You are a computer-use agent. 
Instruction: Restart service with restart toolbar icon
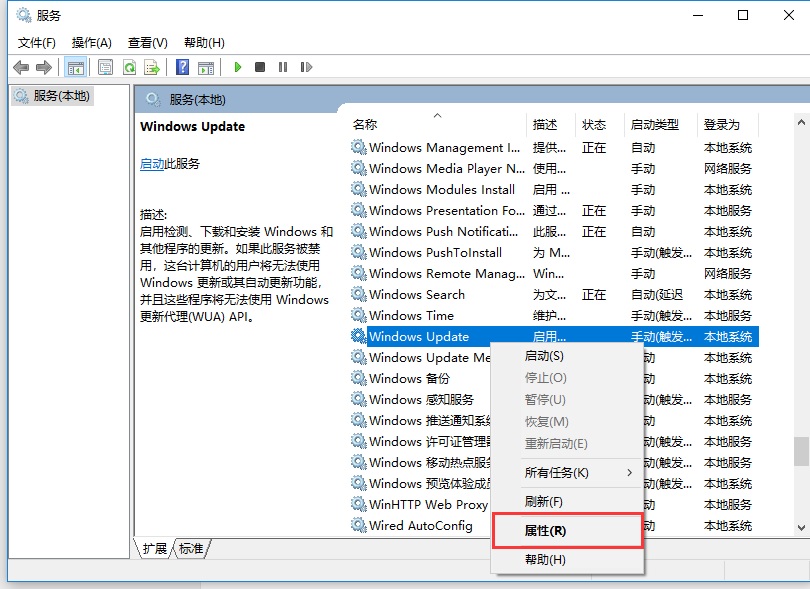(306, 67)
